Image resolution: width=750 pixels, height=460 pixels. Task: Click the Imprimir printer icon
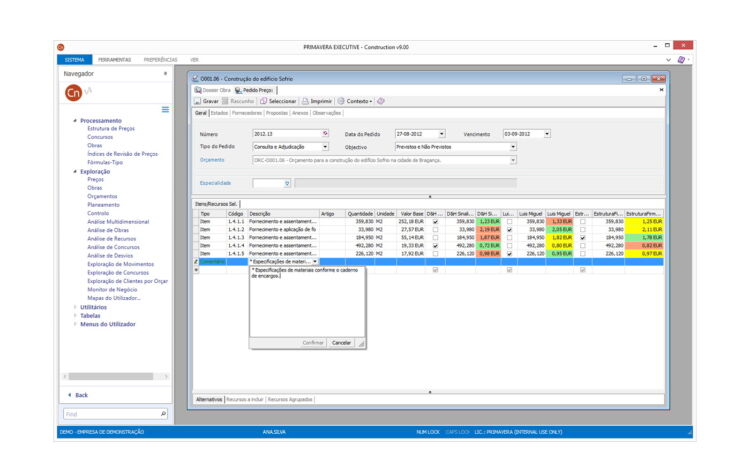305,101
